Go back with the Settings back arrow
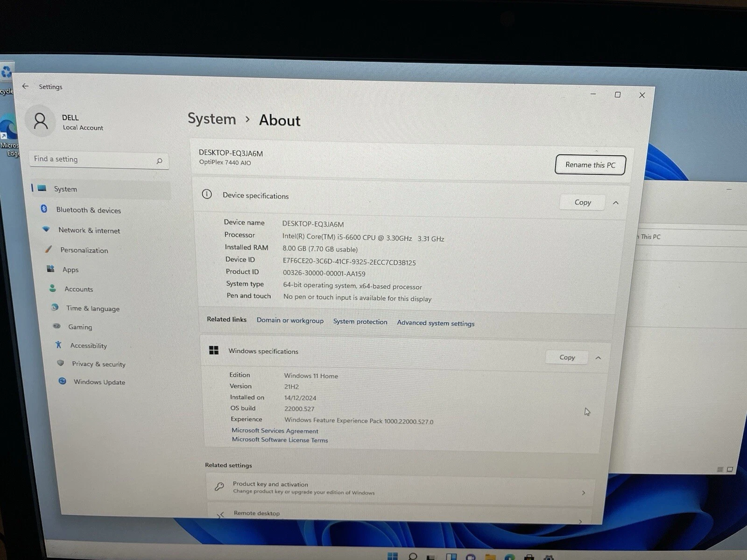The width and height of the screenshot is (747, 560). click(x=25, y=86)
